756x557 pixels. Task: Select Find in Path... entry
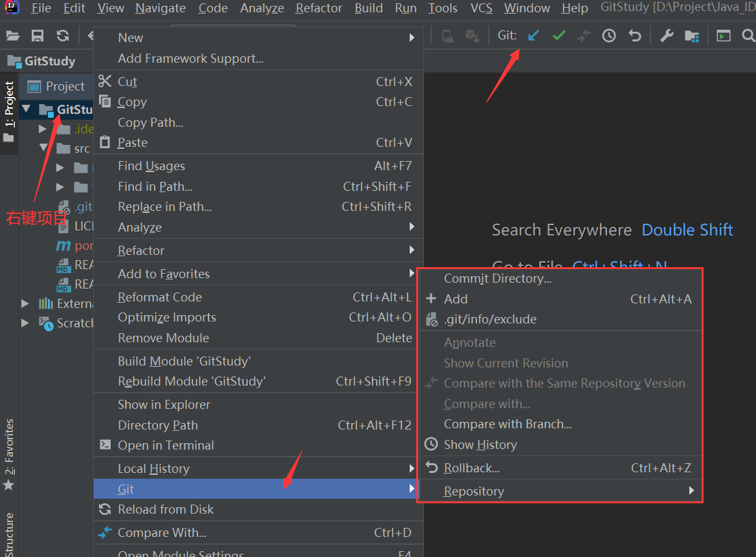[258, 186]
